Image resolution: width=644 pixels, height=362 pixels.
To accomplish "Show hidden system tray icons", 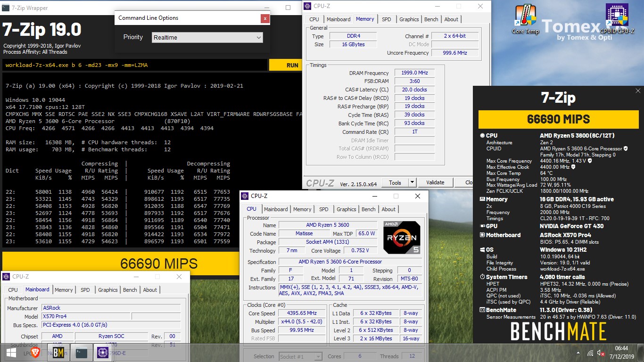I will [578, 353].
